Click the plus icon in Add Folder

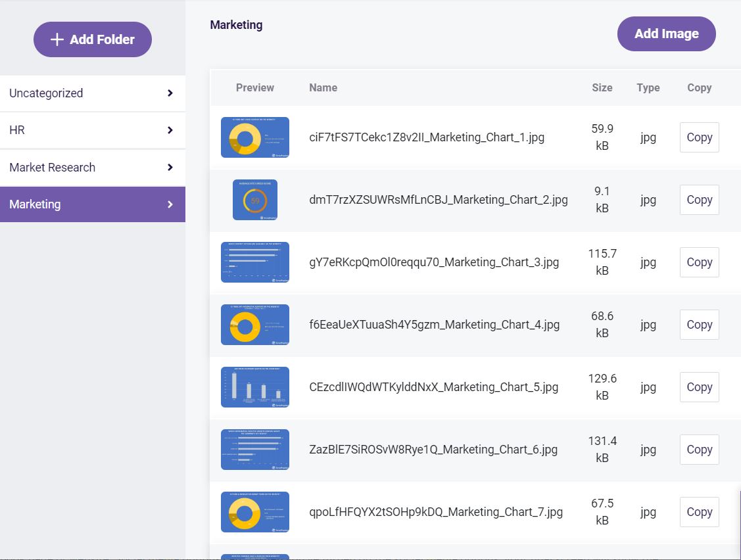click(57, 39)
